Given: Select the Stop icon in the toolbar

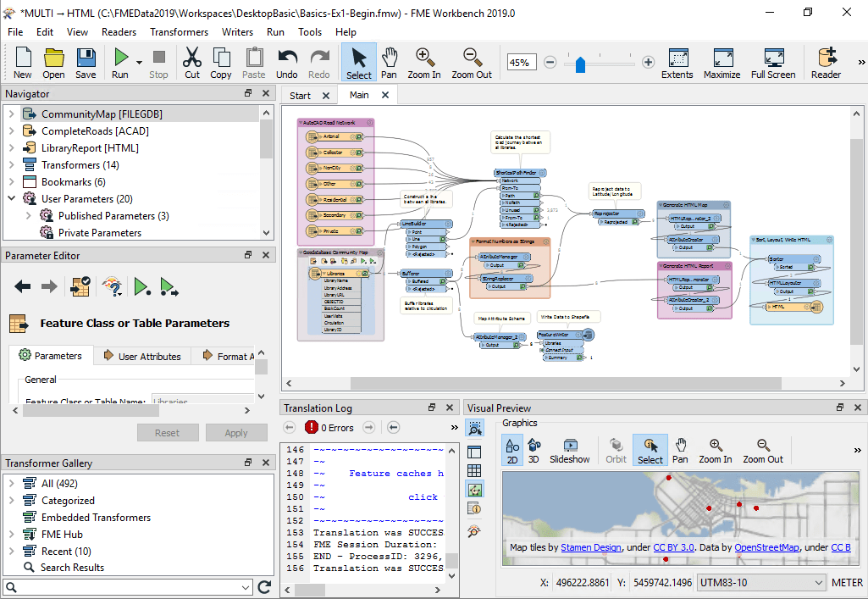Looking at the screenshot, I should 158,62.
